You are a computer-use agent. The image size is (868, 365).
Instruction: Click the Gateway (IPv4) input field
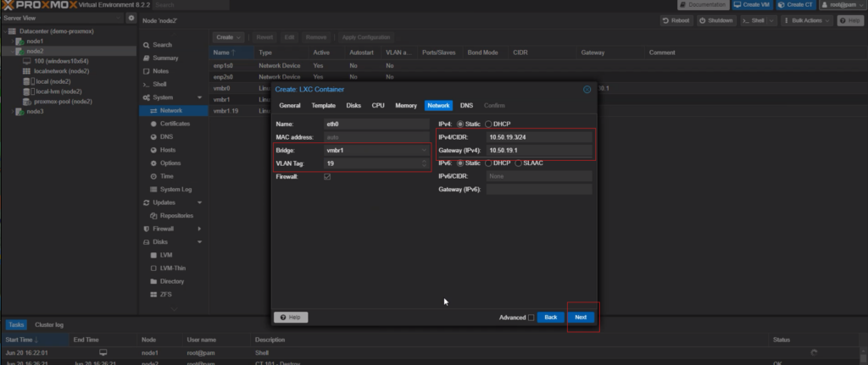539,151
